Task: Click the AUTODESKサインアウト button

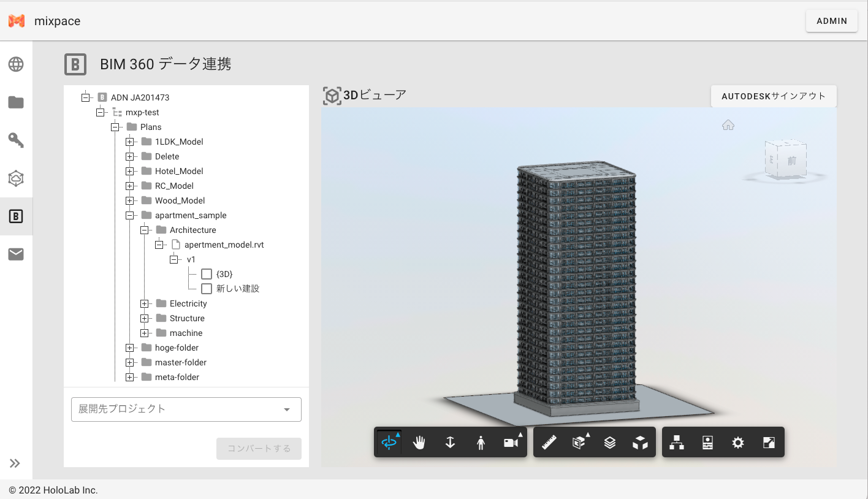Action: 773,96
